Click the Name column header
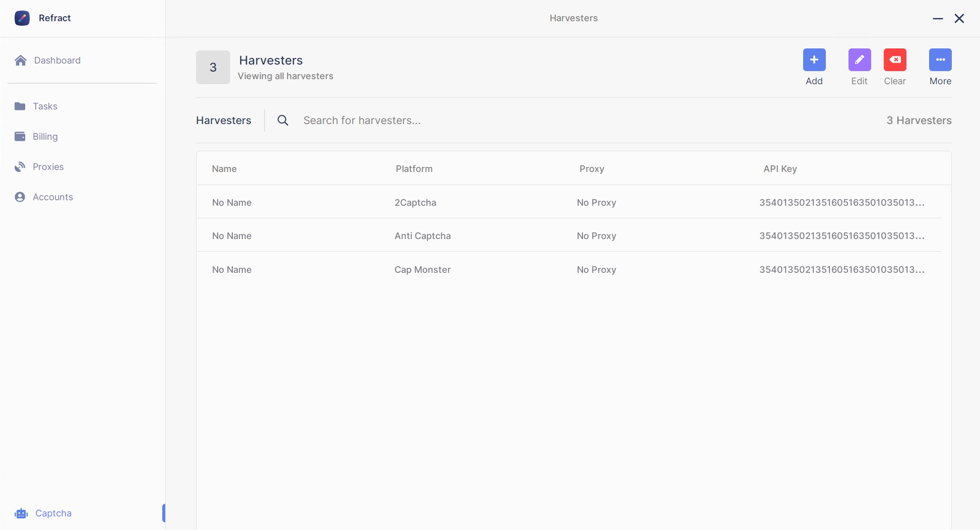 point(224,169)
